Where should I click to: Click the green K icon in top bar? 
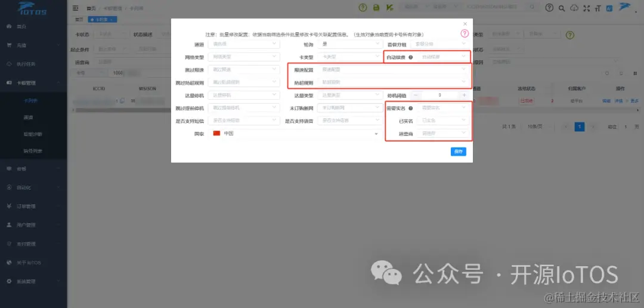tap(389, 8)
